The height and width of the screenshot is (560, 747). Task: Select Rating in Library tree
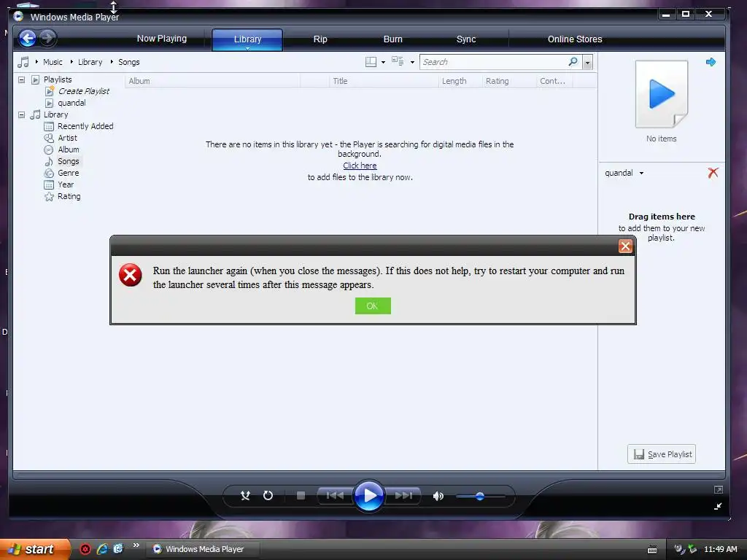pyautogui.click(x=69, y=196)
